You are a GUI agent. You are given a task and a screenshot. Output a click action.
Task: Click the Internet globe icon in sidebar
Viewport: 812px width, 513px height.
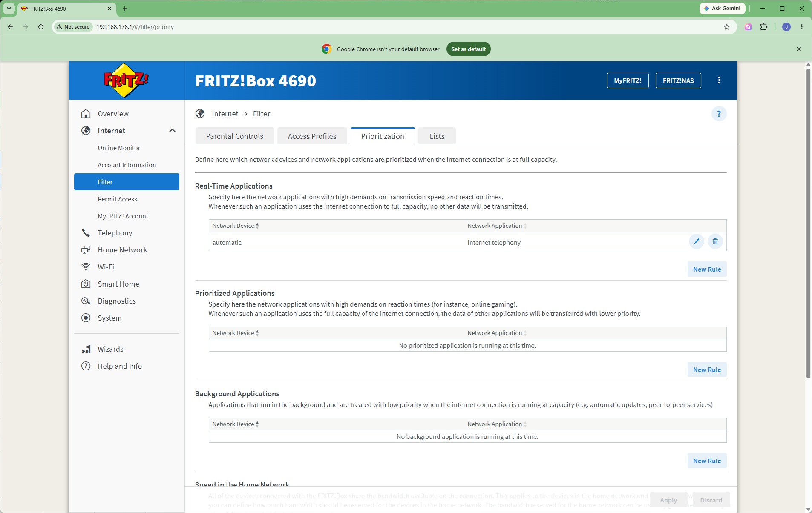tap(86, 131)
